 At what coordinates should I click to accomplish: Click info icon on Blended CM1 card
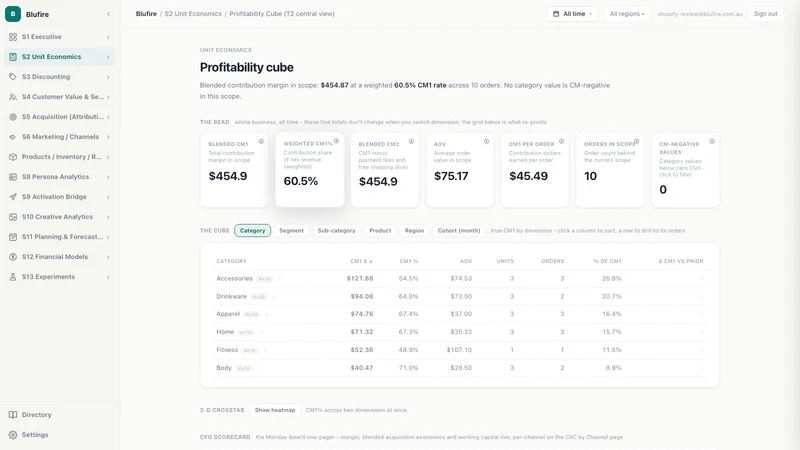click(261, 141)
